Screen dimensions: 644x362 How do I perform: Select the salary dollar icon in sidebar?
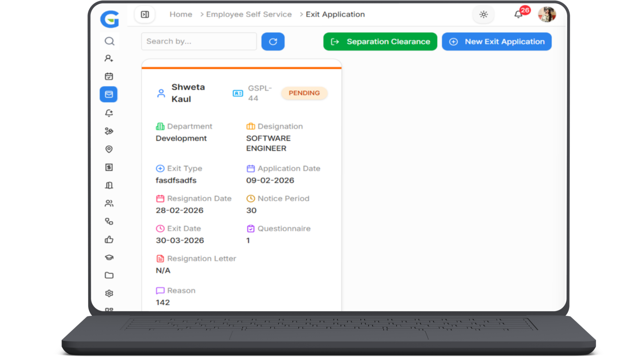[x=109, y=167]
